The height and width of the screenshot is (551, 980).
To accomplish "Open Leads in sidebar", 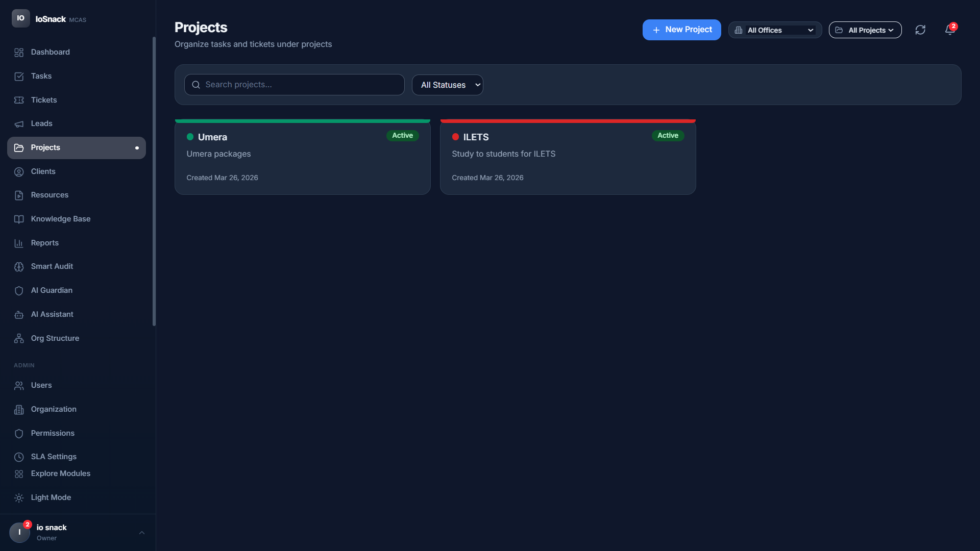I will (x=77, y=123).
